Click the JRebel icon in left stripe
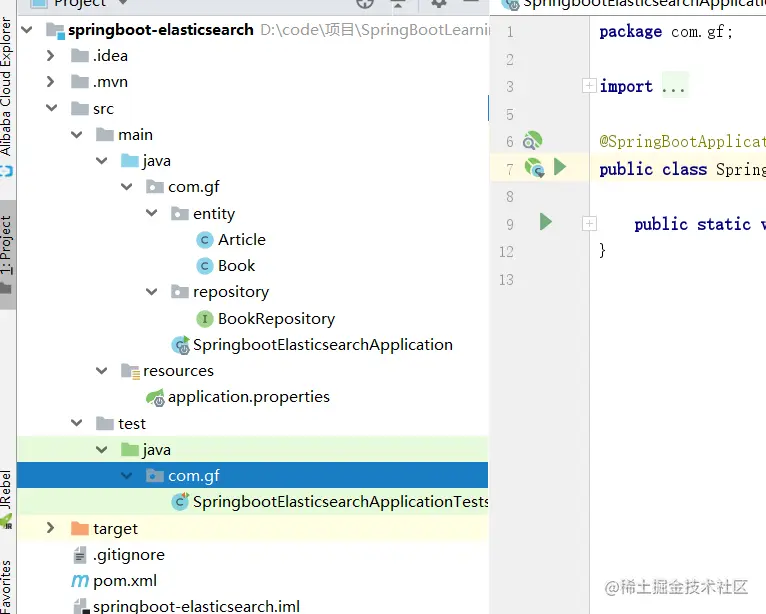The height and width of the screenshot is (614, 766). (6, 522)
